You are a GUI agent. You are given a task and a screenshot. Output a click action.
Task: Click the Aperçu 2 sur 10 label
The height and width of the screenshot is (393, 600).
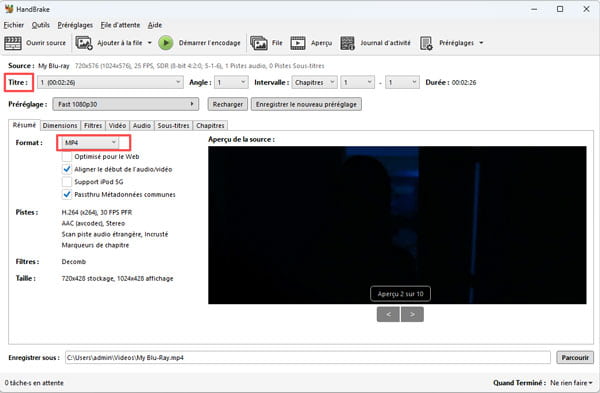pos(400,294)
